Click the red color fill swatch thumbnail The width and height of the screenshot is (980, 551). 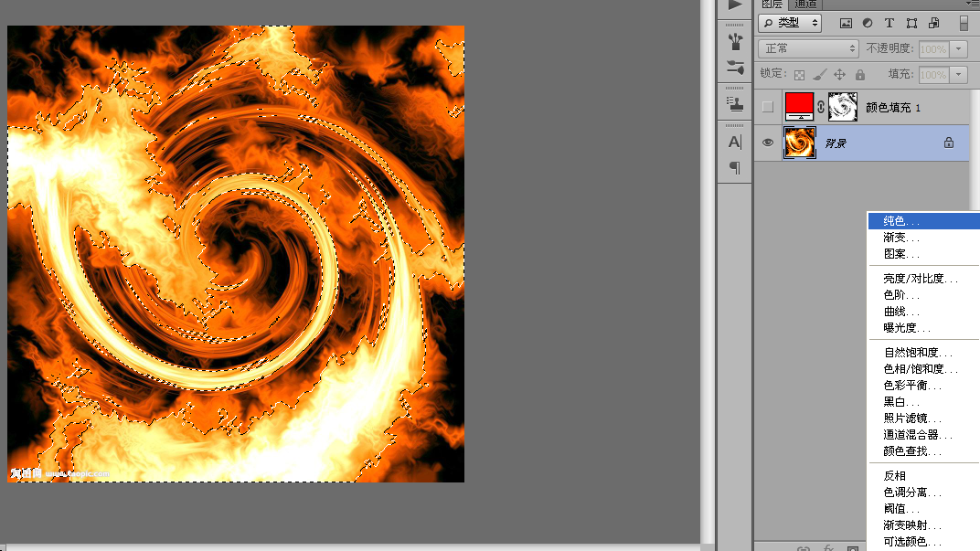point(799,107)
